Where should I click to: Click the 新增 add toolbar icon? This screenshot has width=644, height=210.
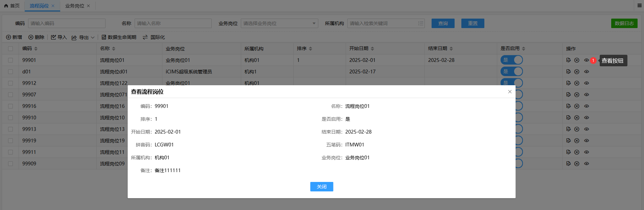pyautogui.click(x=8, y=37)
